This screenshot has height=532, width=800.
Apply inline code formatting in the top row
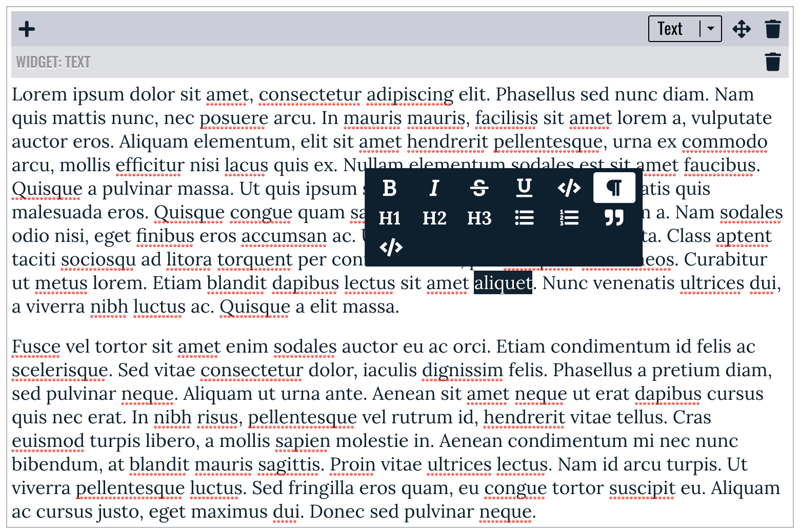coord(569,188)
